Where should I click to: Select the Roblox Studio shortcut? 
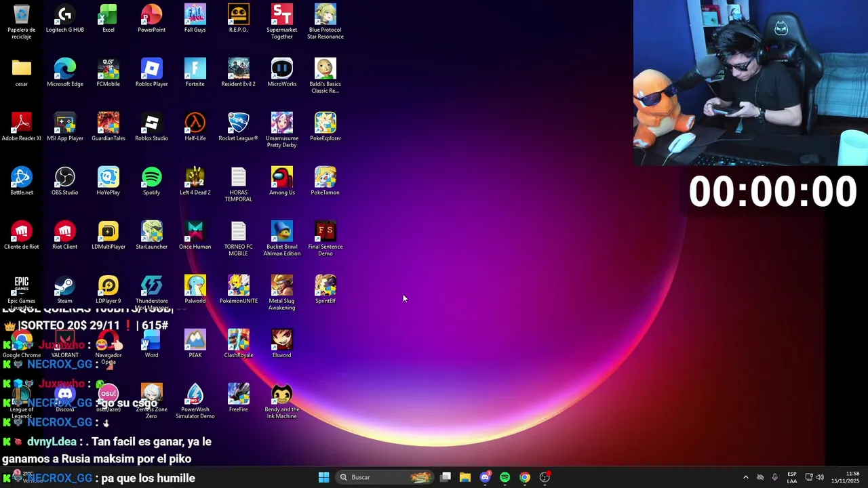[152, 127]
